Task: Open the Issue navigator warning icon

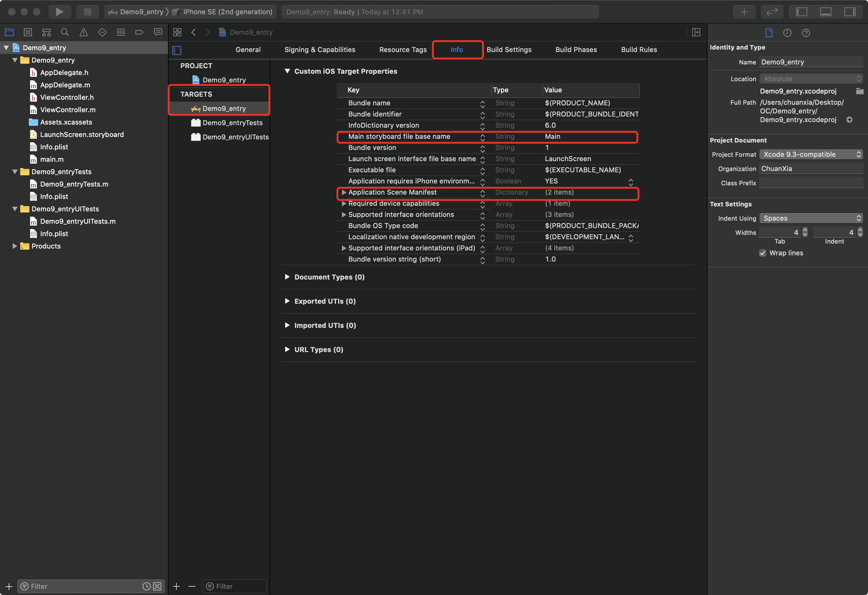Action: 84,33
